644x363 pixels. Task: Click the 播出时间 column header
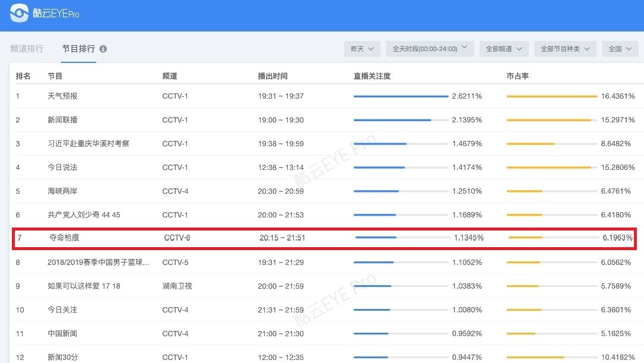pos(272,76)
